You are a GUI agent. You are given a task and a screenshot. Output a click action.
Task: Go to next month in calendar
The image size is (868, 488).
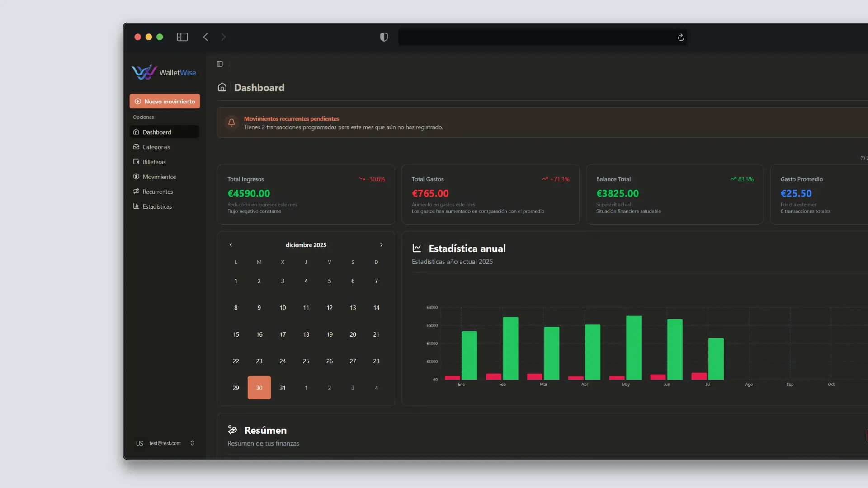tap(381, 245)
